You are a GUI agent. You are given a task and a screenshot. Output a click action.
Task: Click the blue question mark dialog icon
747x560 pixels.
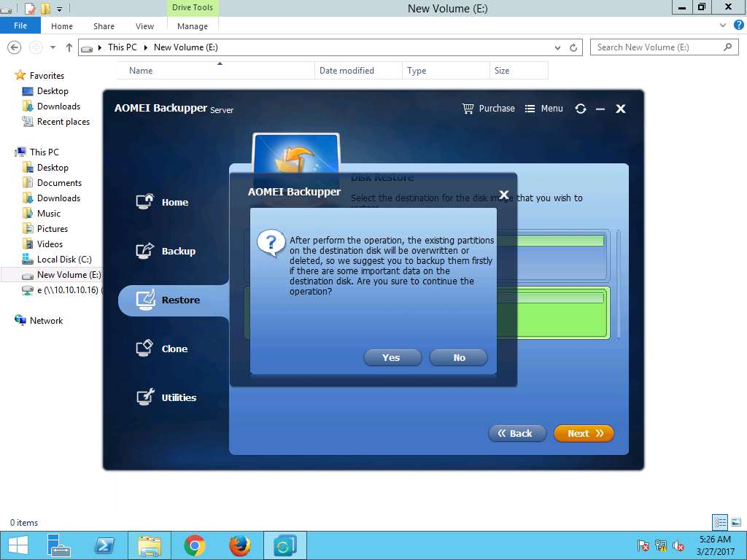tap(271, 243)
